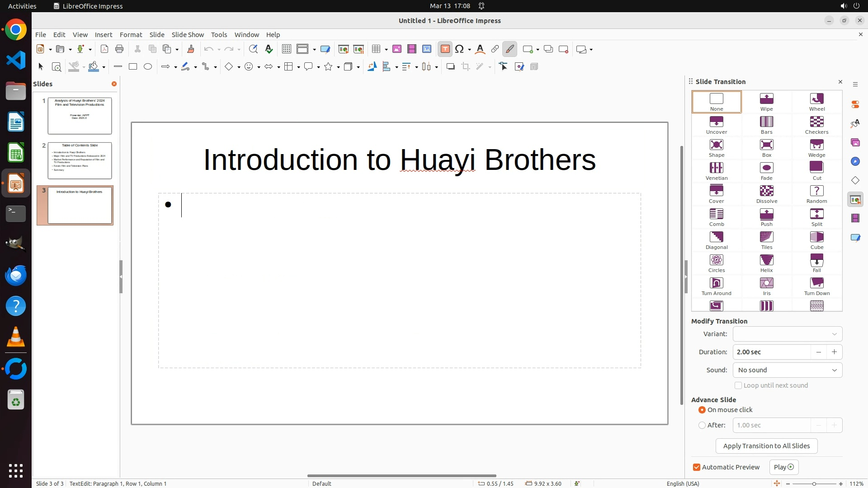Click the zoom slider in status bar

(814, 483)
